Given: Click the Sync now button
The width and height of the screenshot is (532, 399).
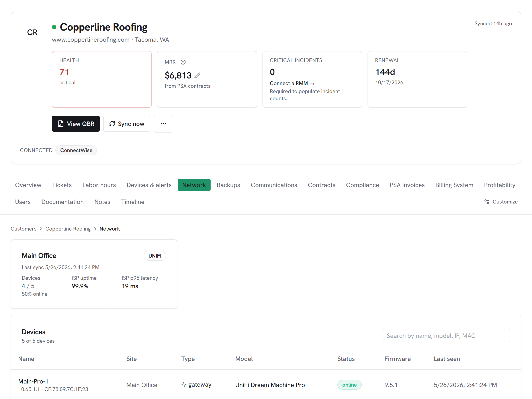Looking at the screenshot, I should (x=127, y=124).
